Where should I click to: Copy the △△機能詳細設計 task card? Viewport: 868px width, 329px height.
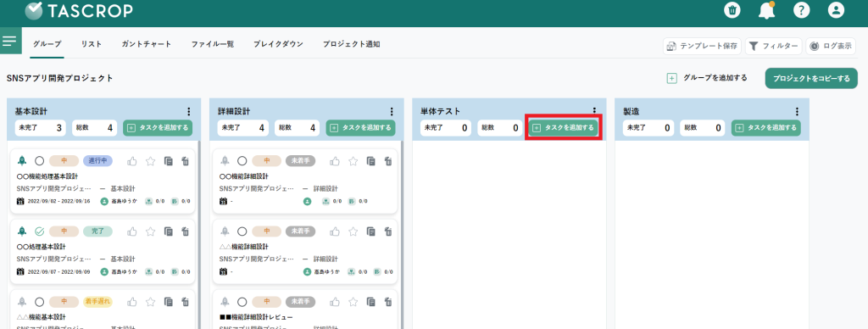coord(371,231)
